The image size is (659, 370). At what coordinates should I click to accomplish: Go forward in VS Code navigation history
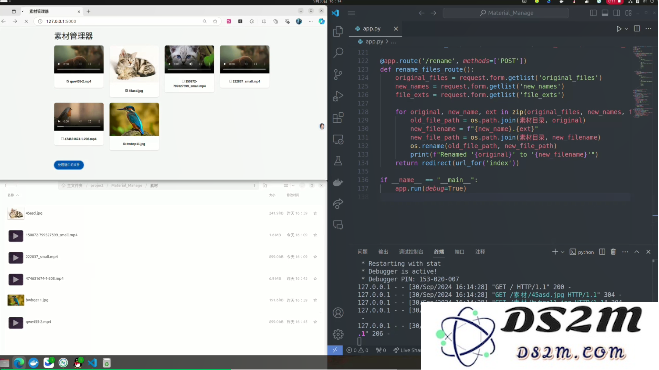point(433,13)
